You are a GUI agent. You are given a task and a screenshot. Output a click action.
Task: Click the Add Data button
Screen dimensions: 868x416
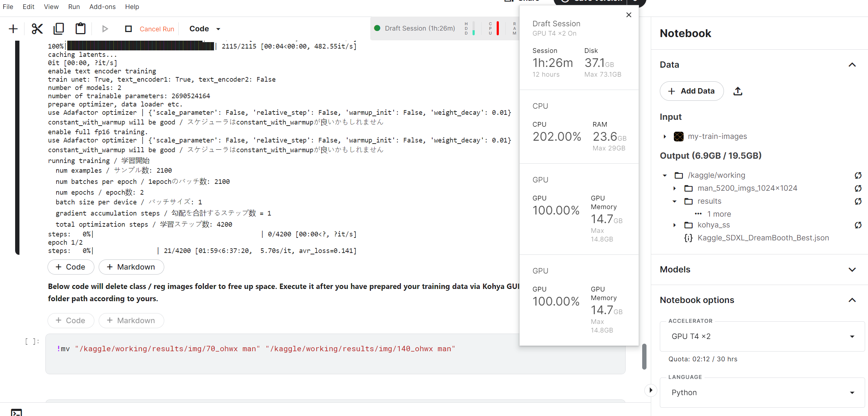pos(692,91)
